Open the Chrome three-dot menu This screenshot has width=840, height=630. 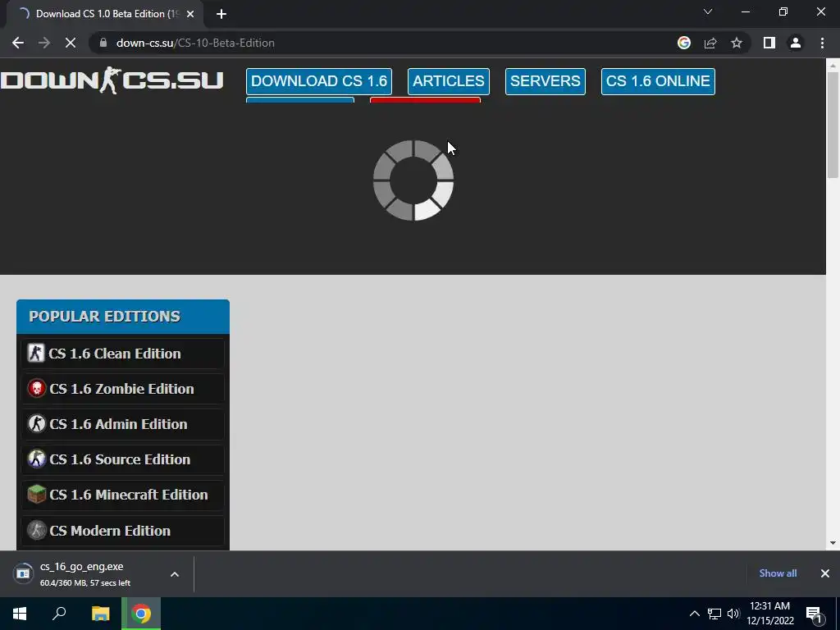point(822,43)
